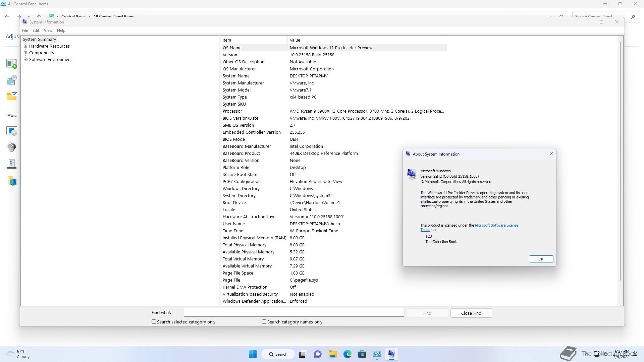Open File Explorer from the taskbar
This screenshot has height=362, width=644.
pos(332,354)
